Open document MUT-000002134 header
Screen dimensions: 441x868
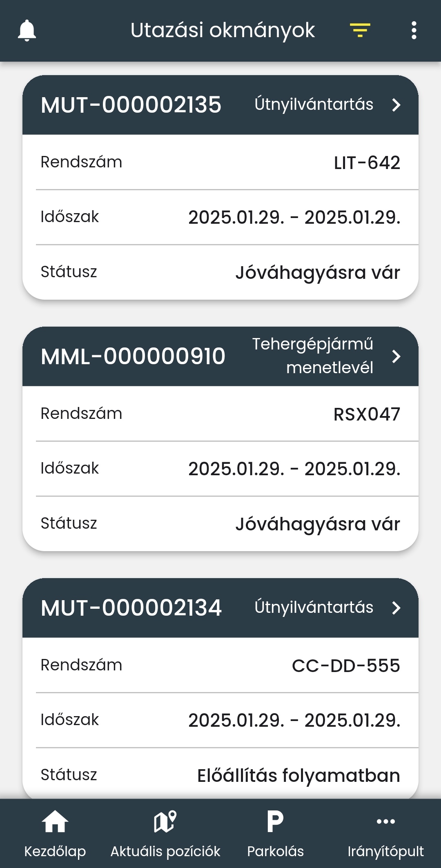(x=131, y=608)
